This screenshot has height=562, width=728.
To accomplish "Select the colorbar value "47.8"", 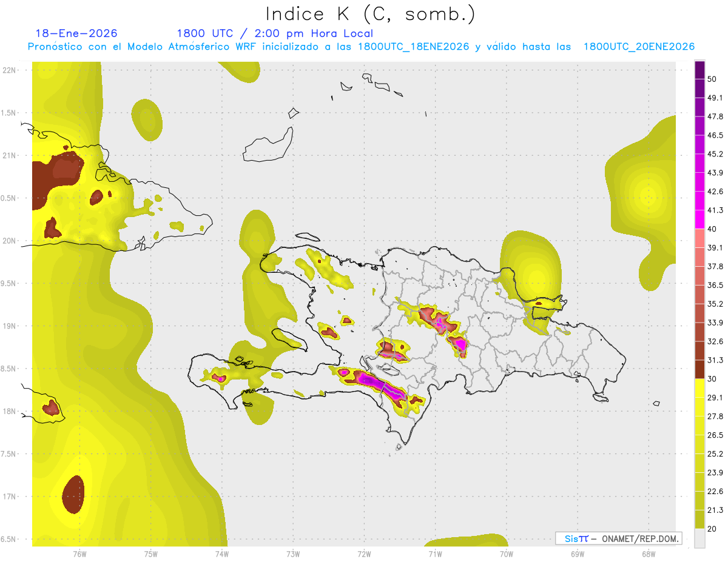I will (715, 116).
